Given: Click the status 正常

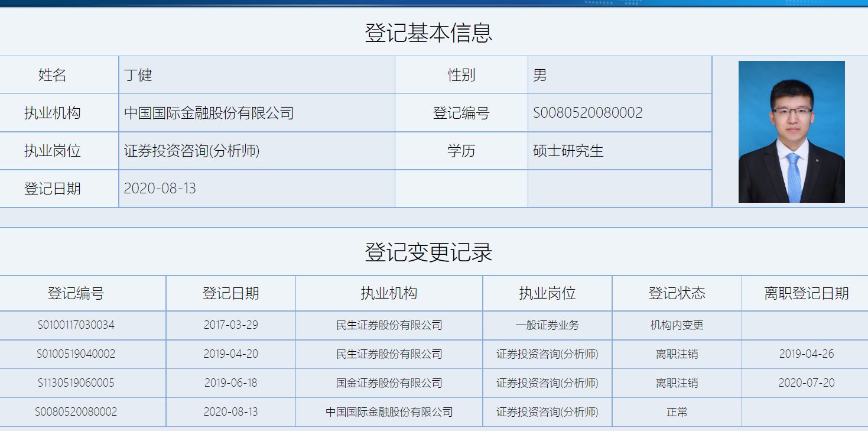Looking at the screenshot, I should click(677, 412).
